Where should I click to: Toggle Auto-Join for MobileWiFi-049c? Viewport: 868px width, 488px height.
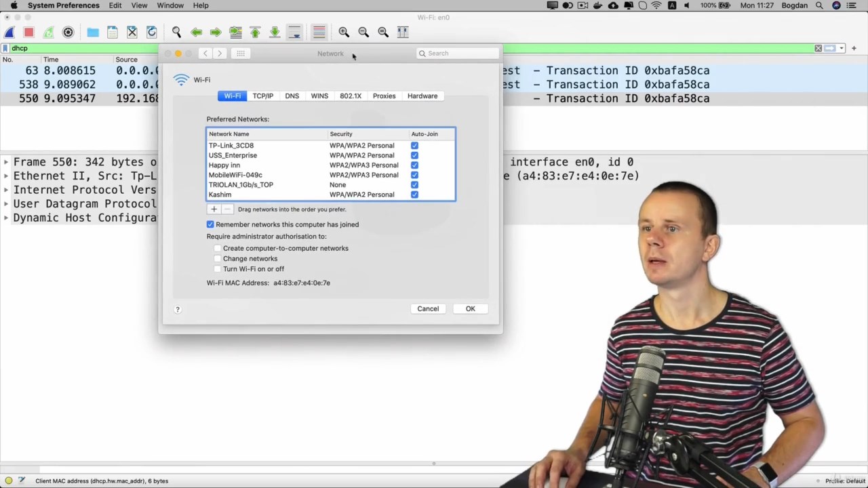[x=414, y=175]
